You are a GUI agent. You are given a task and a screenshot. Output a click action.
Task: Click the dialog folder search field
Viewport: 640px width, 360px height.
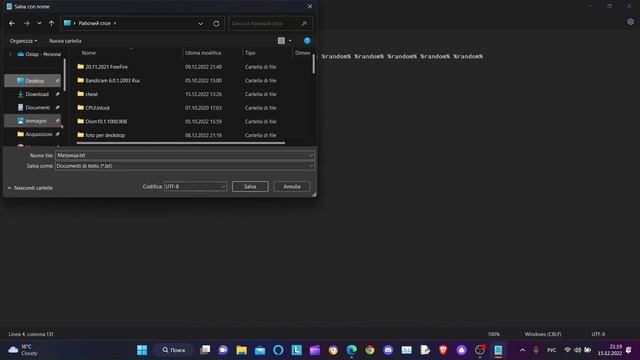(x=270, y=24)
